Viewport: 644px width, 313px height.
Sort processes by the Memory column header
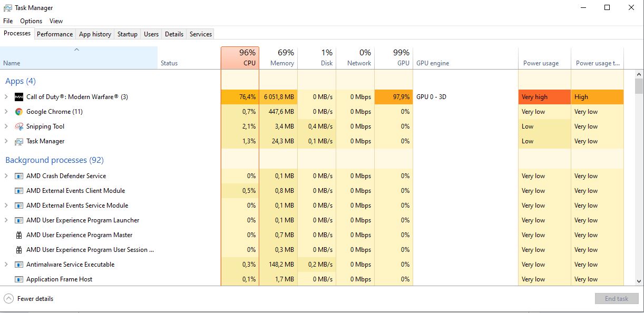(x=278, y=58)
